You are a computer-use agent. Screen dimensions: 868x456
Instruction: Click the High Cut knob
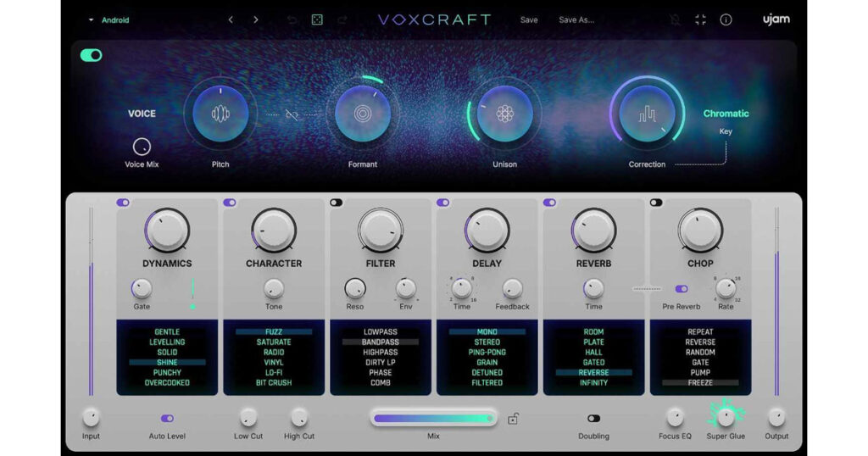299,417
